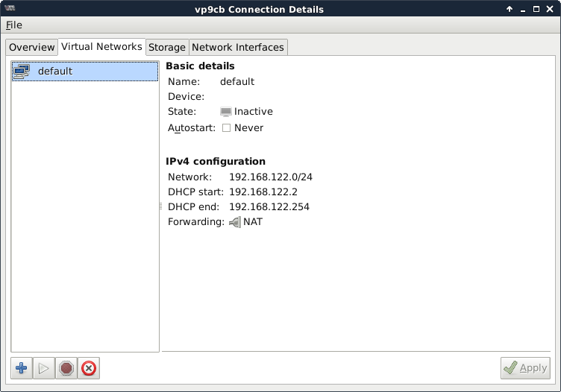Click the 192.168.122.0/24 network address
The height and width of the screenshot is (392, 561).
270,177
